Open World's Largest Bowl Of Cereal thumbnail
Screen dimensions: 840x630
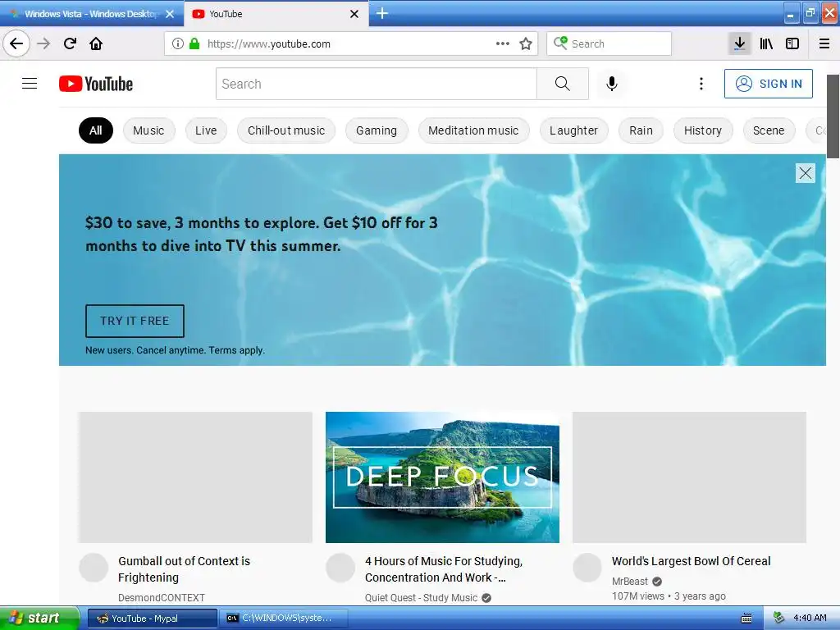pyautogui.click(x=689, y=477)
